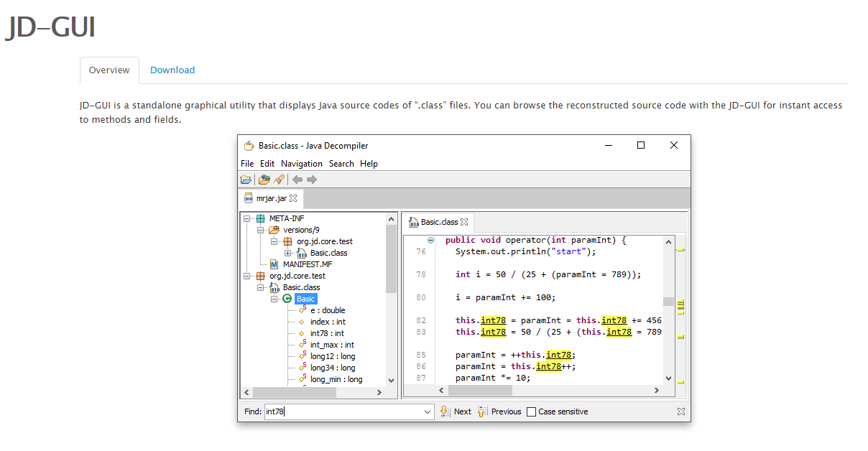Select the Overview tab on the page
Viewport: 868px width, 451px height.
tap(109, 70)
